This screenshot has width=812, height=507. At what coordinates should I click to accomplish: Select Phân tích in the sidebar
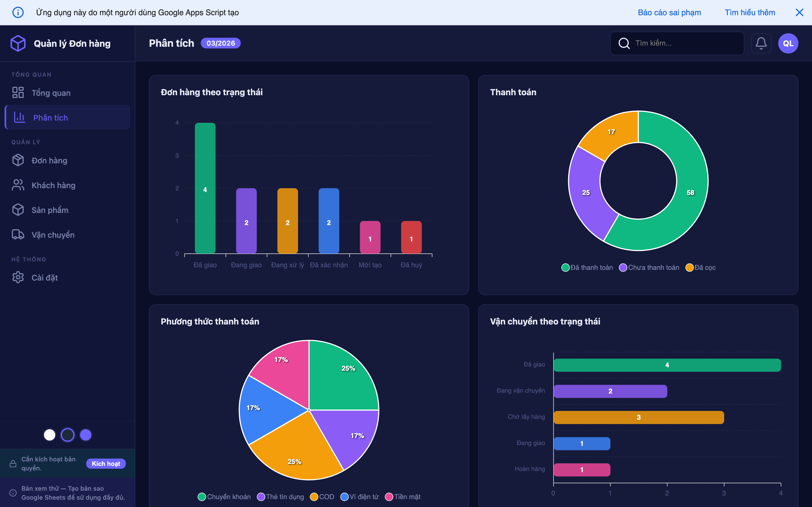tap(50, 118)
